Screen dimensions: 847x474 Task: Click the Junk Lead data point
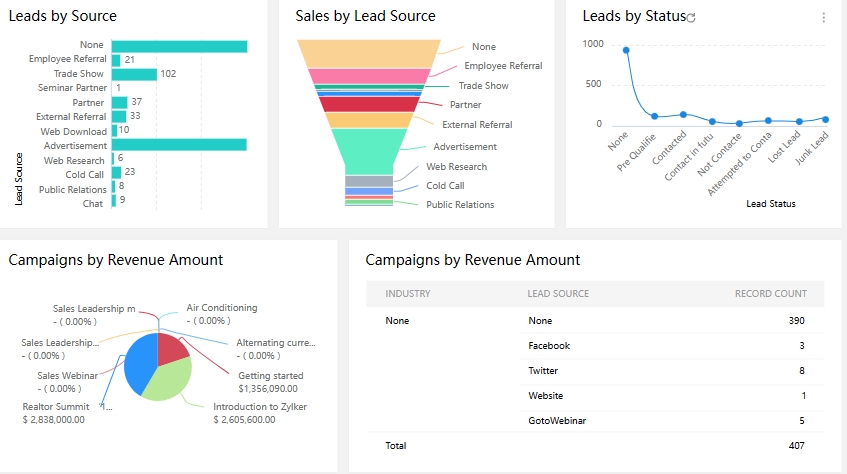click(x=826, y=119)
